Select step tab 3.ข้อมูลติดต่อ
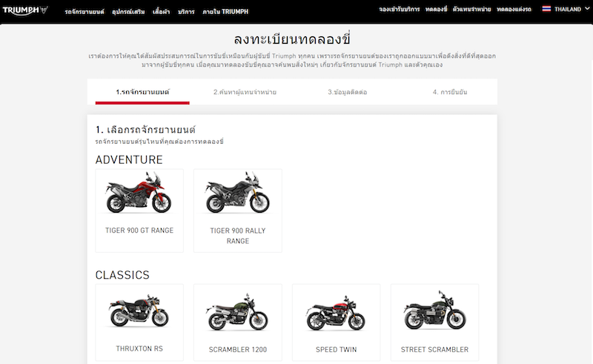The image size is (593, 364). (347, 92)
